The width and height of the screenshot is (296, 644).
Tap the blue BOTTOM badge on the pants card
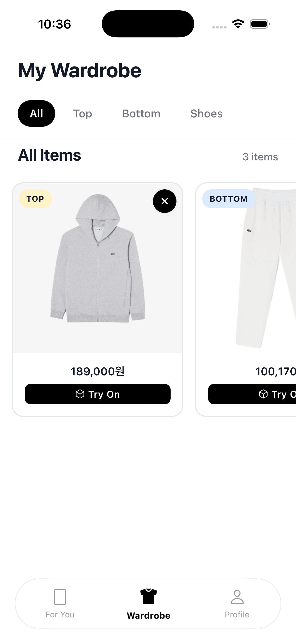point(229,198)
